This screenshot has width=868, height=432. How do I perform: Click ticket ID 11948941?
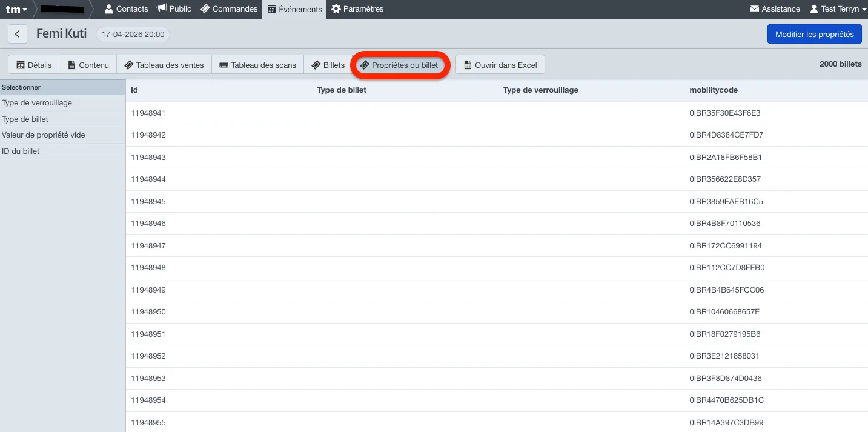[x=148, y=113]
